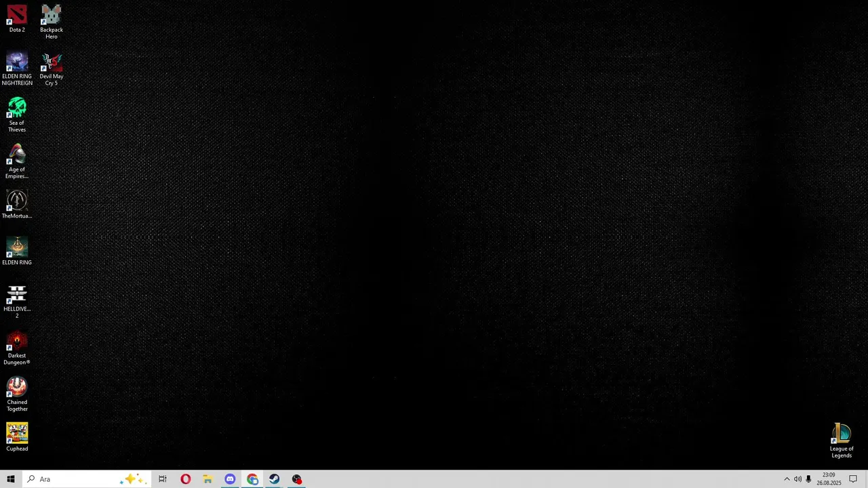The image size is (868, 488).
Task: Switch to Google Chrome in taskbar
Action: (252, 479)
